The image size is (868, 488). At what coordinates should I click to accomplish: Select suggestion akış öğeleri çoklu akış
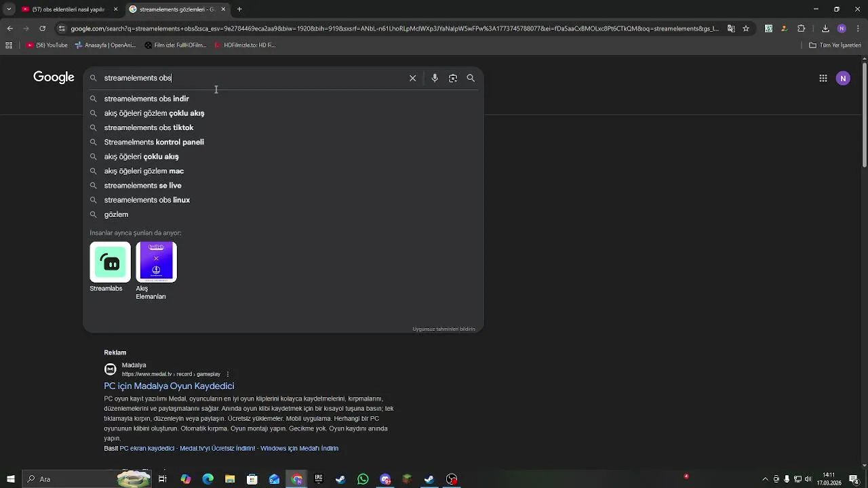pos(283,157)
